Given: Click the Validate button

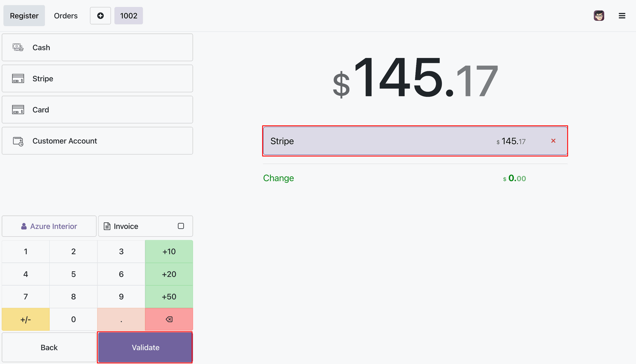Looking at the screenshot, I should (145, 347).
